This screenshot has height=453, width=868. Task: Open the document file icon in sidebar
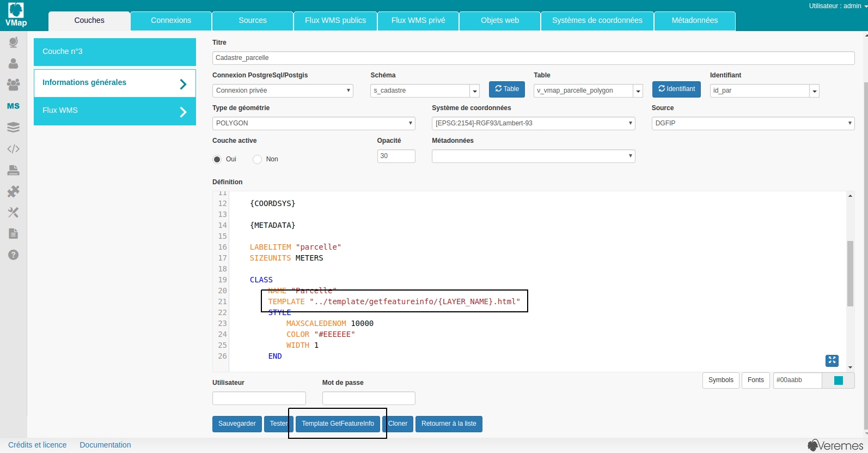[x=14, y=234]
